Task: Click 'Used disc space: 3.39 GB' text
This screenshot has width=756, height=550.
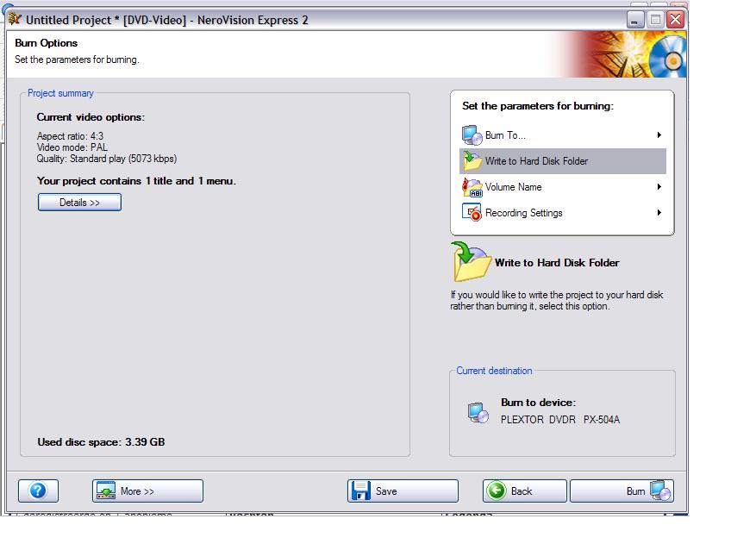Action: tap(101, 442)
